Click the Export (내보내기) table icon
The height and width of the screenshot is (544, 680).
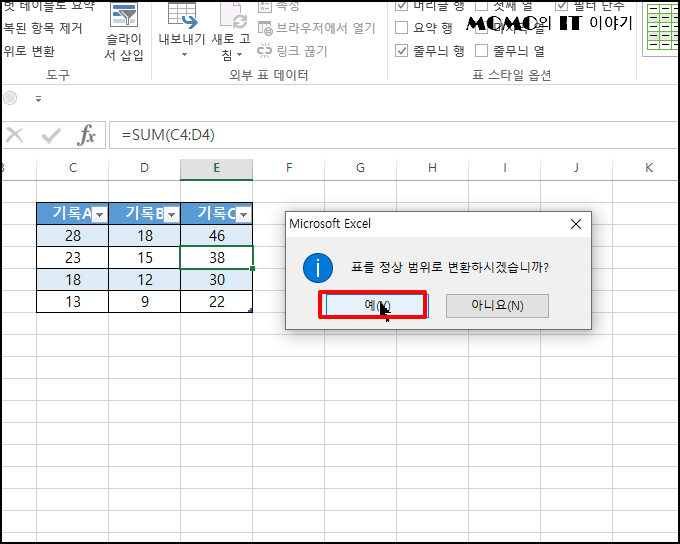click(182, 15)
